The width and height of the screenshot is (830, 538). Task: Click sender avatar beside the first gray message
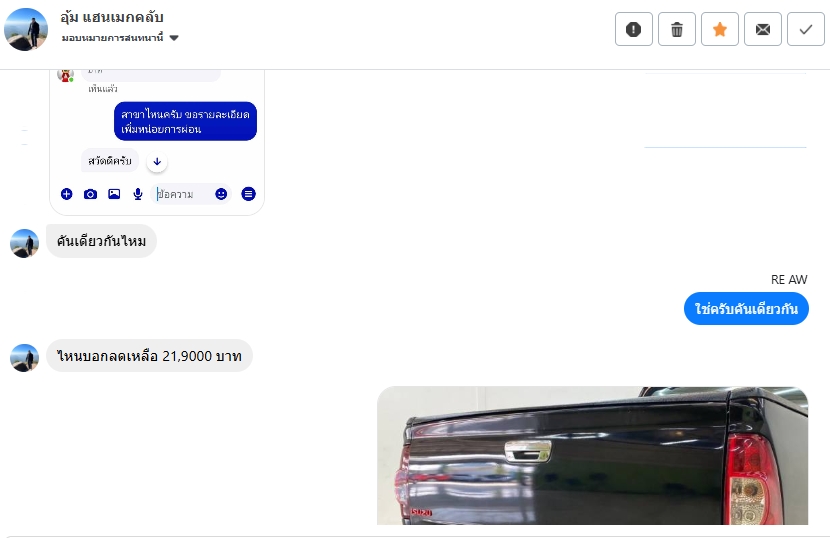24,243
